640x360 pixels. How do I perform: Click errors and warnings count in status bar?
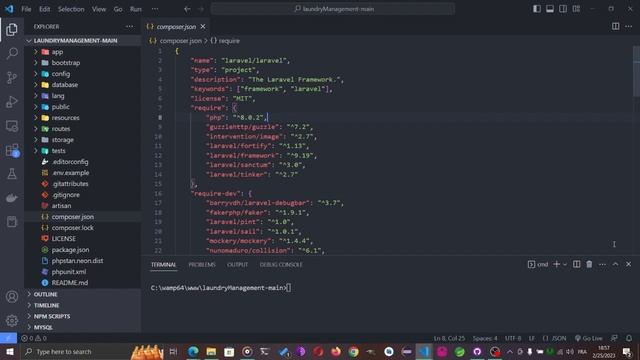[34, 338]
